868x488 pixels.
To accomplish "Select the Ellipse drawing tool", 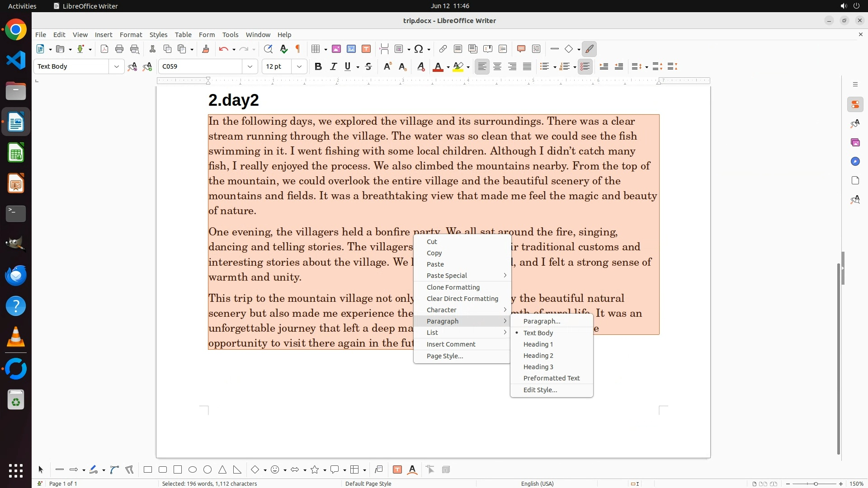I will [x=193, y=469].
